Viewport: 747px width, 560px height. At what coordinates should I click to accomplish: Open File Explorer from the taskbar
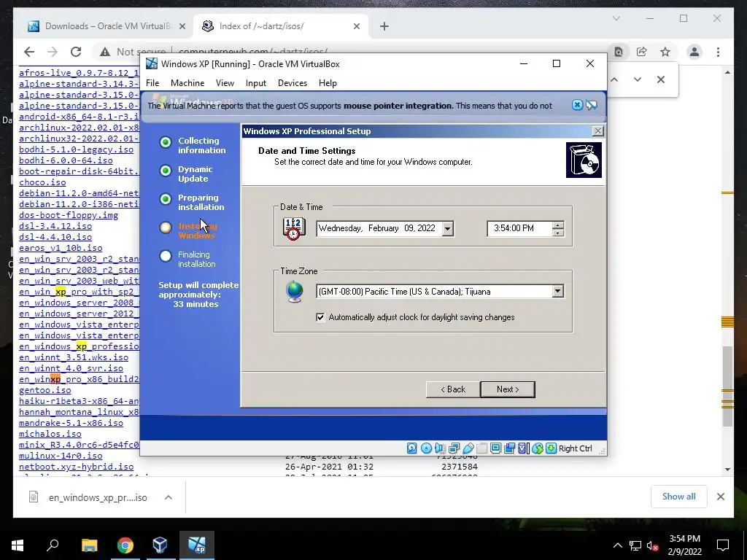(89, 545)
